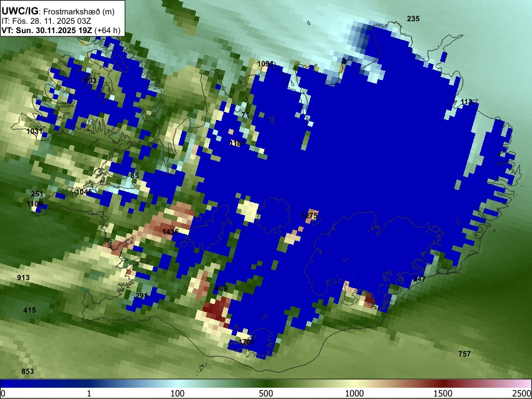Click the map value 1275
This screenshot has height=399, width=532.
[x=309, y=216]
